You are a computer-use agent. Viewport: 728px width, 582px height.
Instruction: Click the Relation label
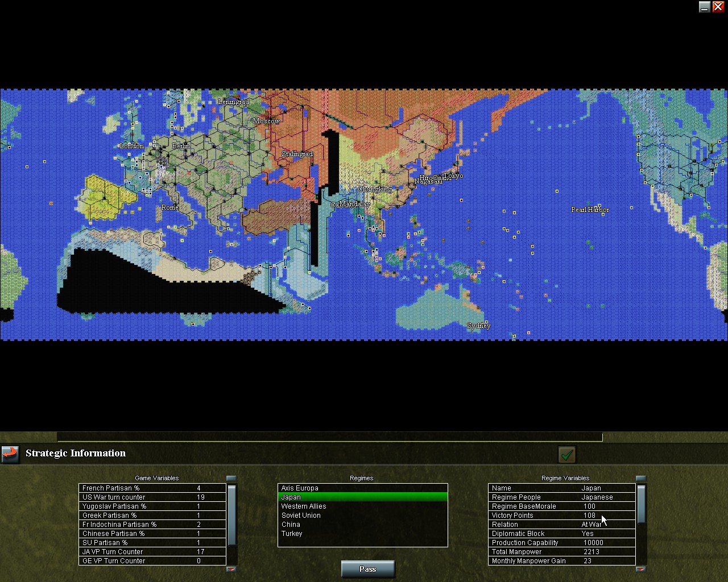point(505,525)
